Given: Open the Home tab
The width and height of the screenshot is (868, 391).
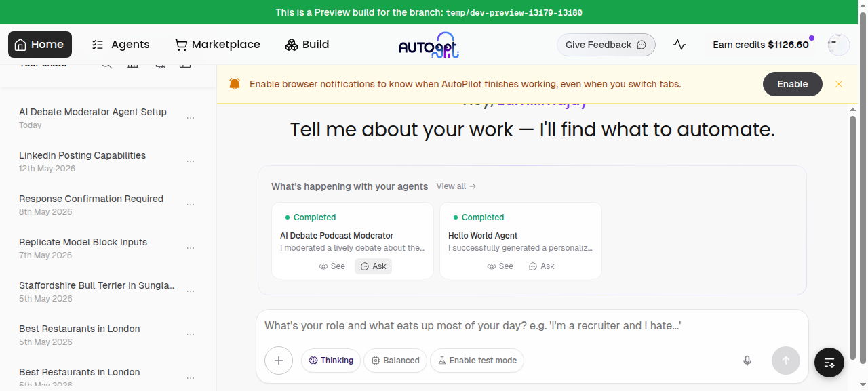Looking at the screenshot, I should (x=40, y=45).
